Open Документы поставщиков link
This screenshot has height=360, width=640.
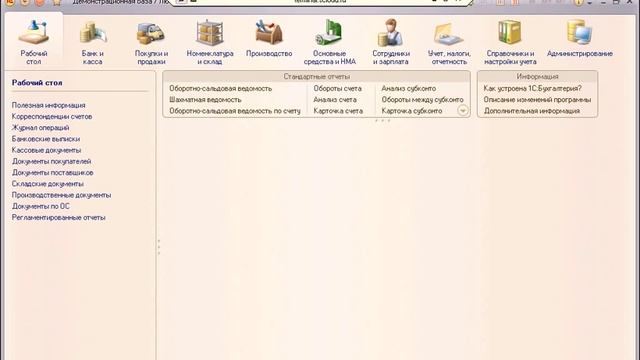53,173
